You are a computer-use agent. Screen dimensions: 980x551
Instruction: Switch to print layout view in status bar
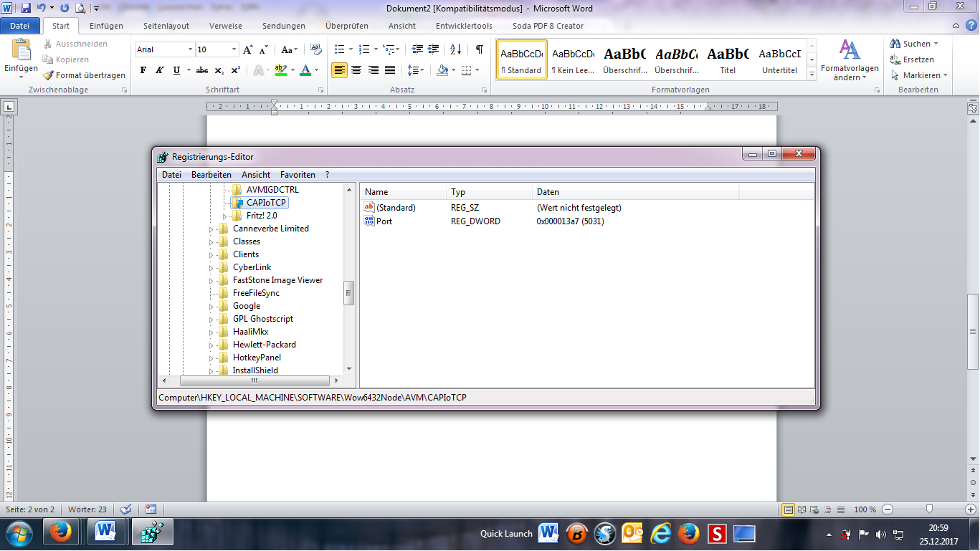(x=789, y=509)
